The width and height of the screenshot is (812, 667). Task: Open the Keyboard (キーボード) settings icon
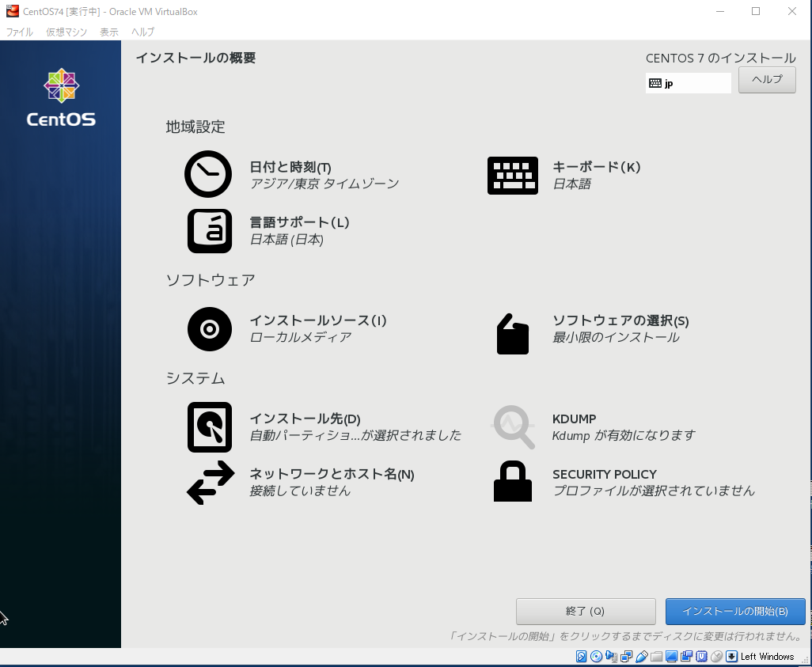(x=513, y=176)
